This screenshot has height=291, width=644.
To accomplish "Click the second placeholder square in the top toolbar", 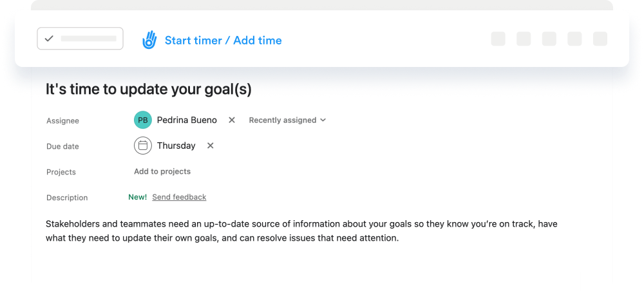I will [524, 39].
